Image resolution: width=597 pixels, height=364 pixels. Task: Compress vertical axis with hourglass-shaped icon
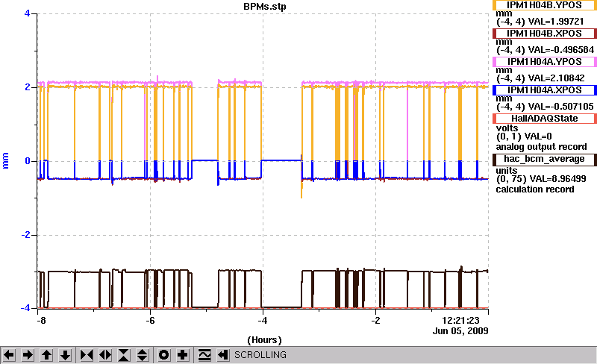pyautogui.click(x=124, y=355)
